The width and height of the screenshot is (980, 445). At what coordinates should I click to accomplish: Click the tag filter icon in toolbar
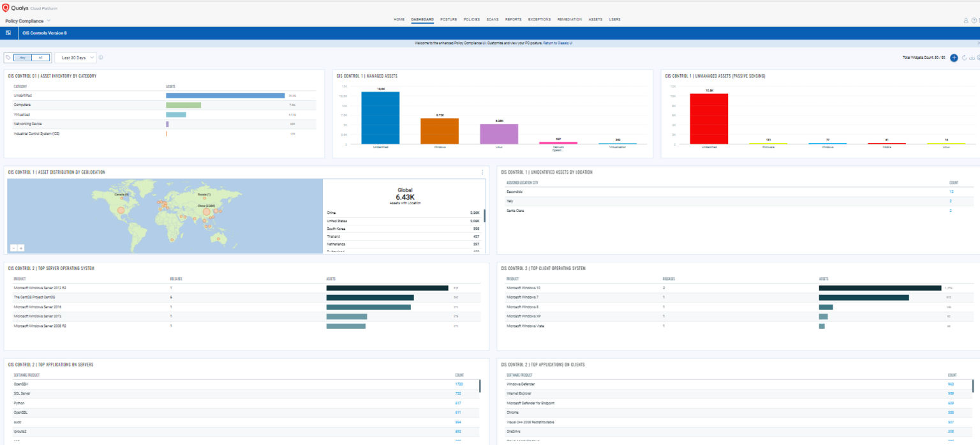coord(8,57)
